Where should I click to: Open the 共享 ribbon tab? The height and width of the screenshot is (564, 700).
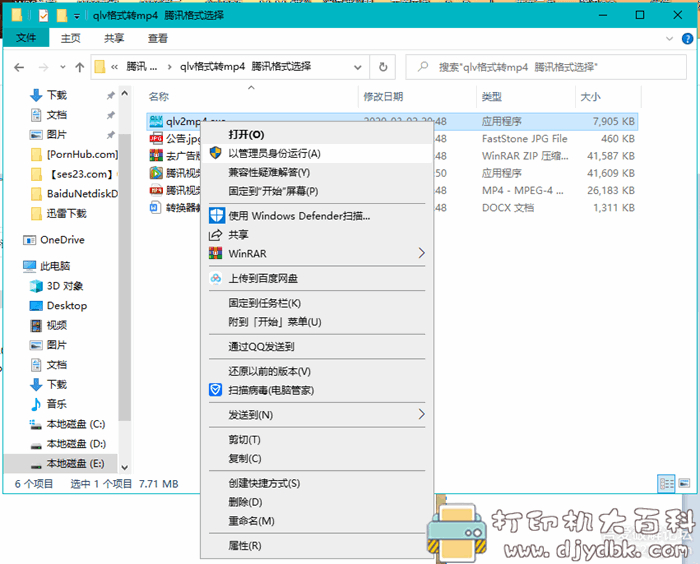click(x=114, y=38)
